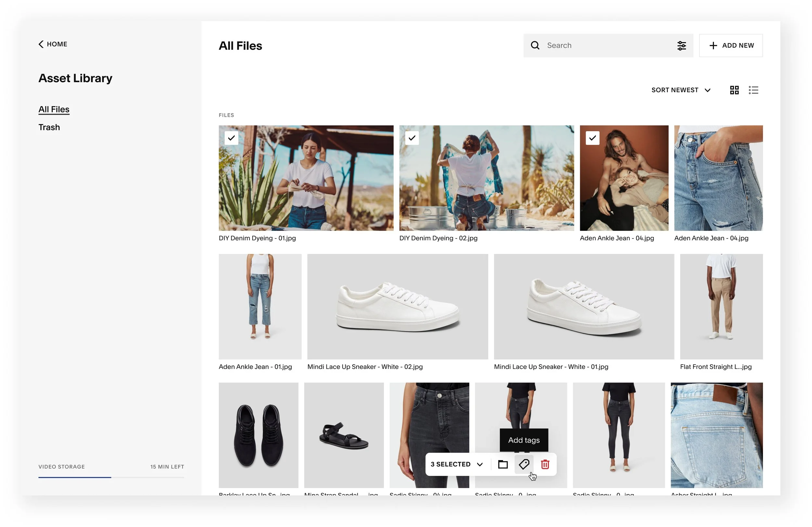
Task: Uncheck DIY Denim Dyeing - 01.jpg checkbox
Action: 231,138
